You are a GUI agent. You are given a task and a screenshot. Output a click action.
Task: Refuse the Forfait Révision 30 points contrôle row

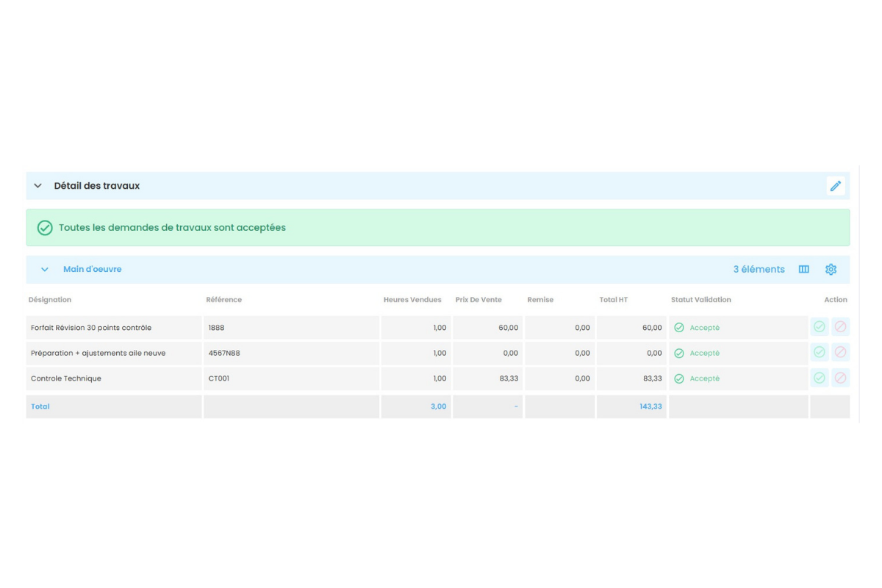840,327
